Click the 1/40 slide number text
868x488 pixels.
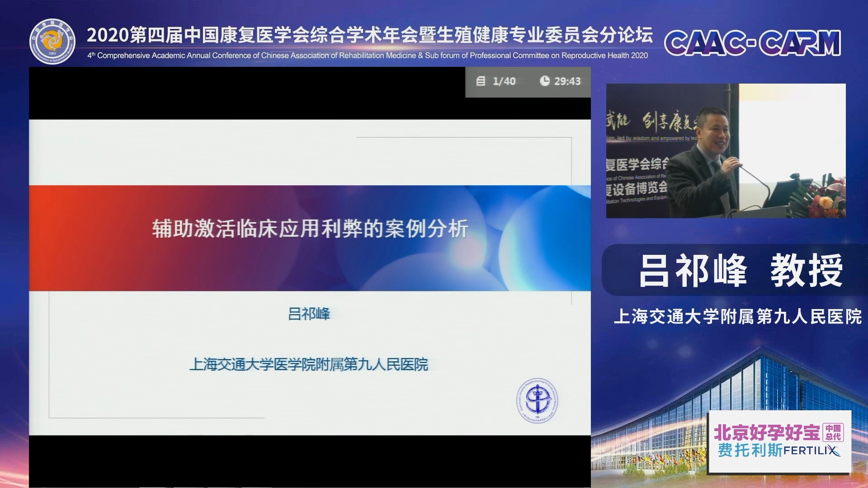coord(504,81)
